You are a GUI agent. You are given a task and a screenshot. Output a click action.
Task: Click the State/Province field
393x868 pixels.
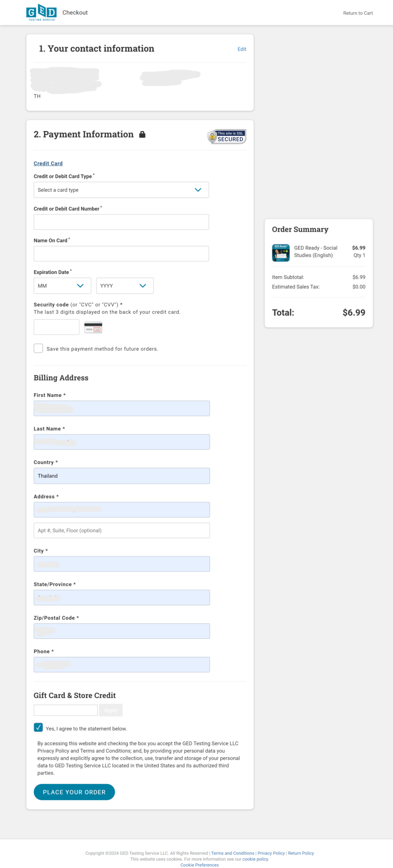[122, 597]
